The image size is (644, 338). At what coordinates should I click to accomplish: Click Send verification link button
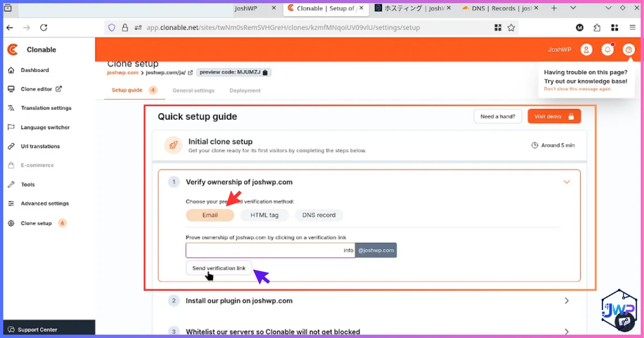(219, 268)
